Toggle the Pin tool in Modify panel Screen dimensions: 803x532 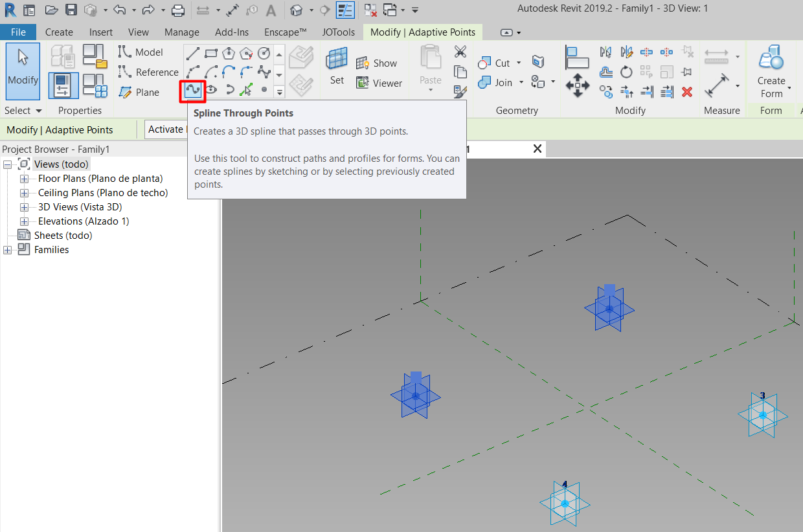click(687, 72)
